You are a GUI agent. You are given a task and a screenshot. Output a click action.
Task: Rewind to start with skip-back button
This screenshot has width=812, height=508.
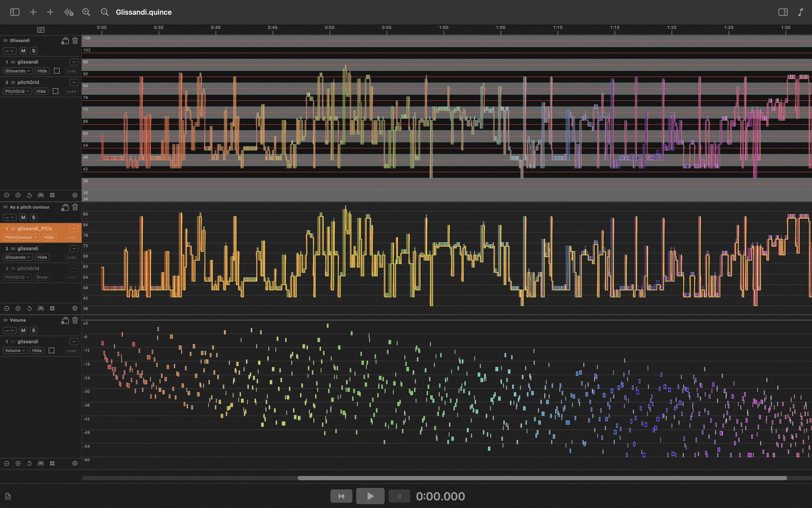(x=341, y=496)
